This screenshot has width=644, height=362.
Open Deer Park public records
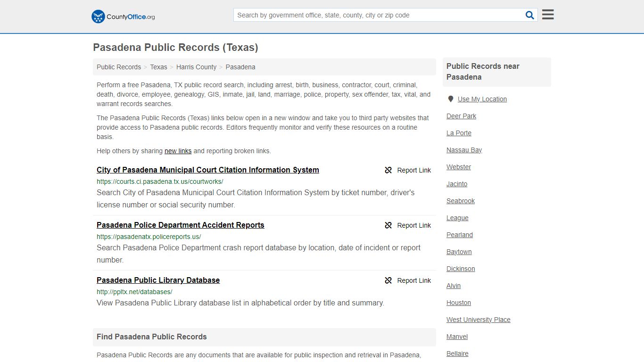point(461,116)
